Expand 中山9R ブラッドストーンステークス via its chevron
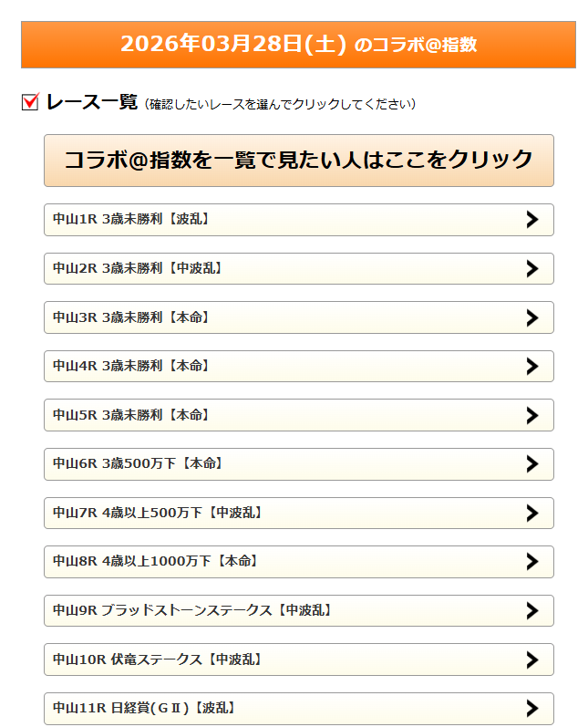Viewport: 588px width, 727px height. (532, 610)
